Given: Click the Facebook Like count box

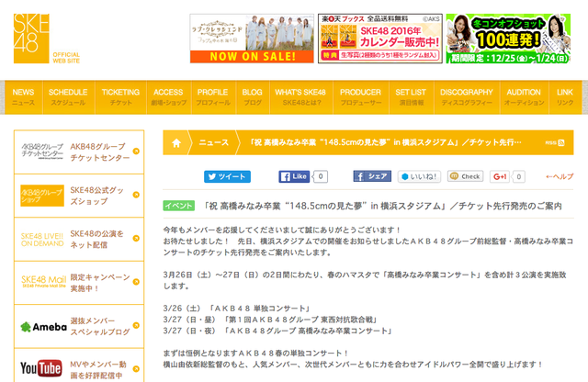Looking at the screenshot, I should (x=321, y=176).
